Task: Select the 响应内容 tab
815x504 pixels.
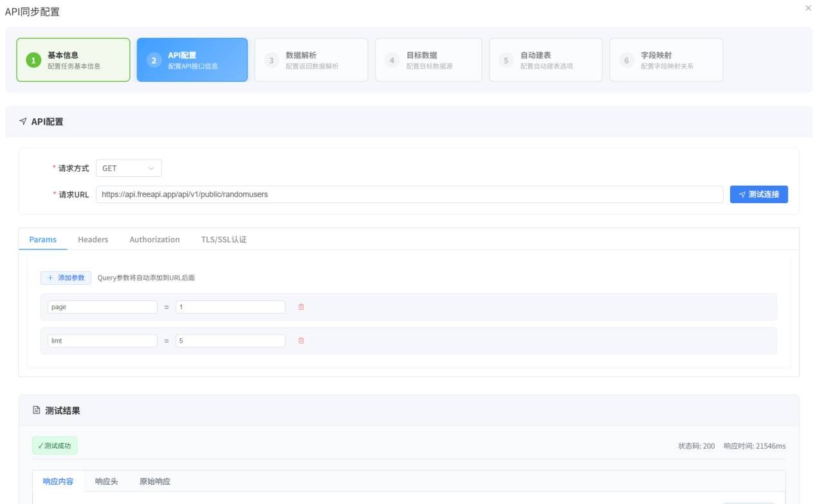Action: click(58, 482)
